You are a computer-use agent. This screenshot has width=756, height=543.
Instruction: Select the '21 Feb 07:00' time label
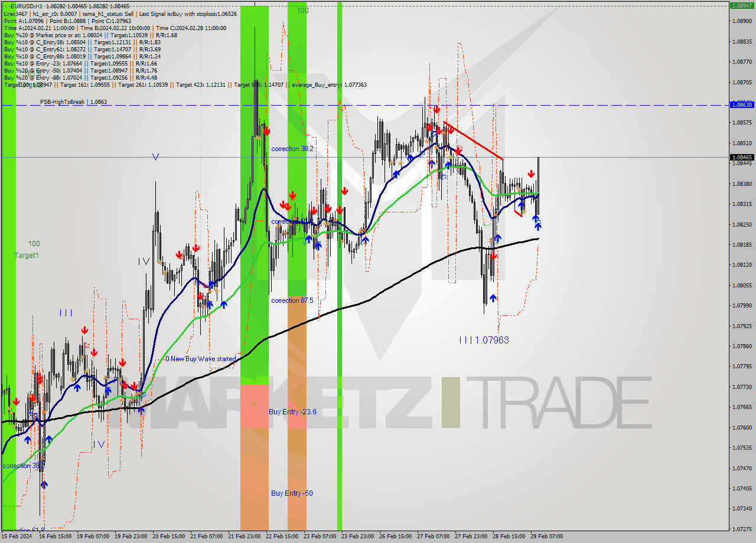[x=206, y=537]
